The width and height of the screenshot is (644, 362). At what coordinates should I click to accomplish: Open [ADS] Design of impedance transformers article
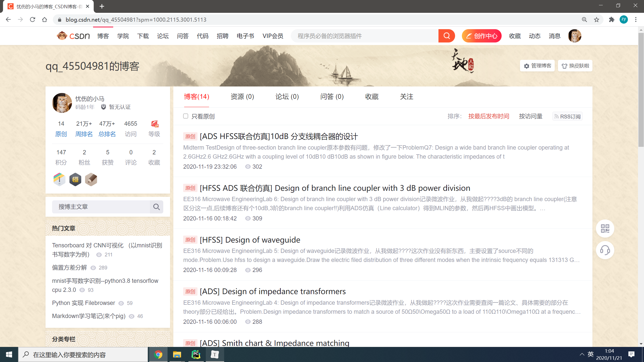coord(273,291)
